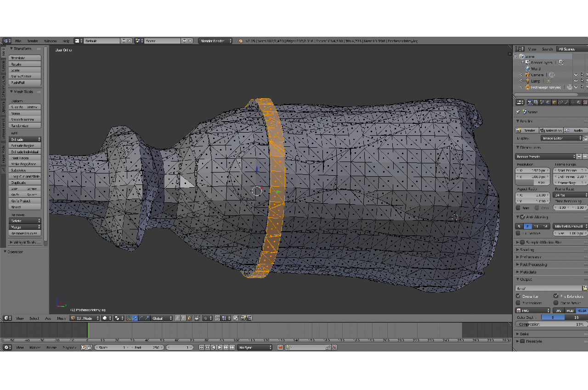
Task: Toggle the Overwrite checkbox
Action: tap(518, 296)
